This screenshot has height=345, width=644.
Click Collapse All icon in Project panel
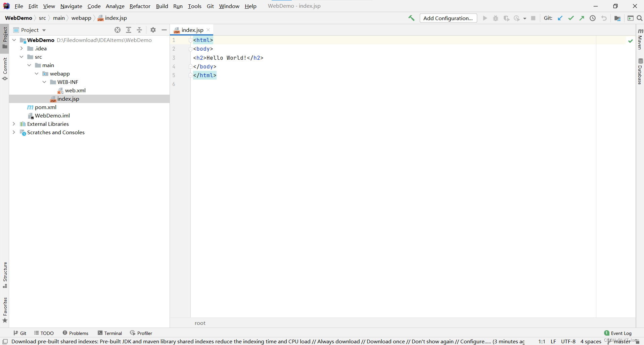pos(140,30)
